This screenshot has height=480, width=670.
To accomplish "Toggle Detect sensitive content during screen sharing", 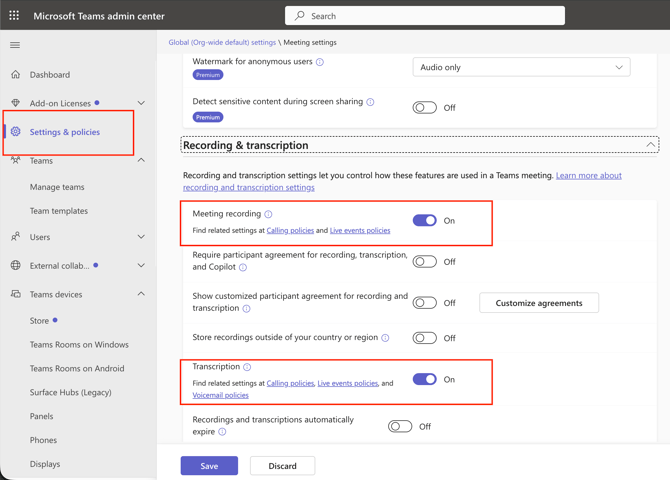I will [424, 107].
